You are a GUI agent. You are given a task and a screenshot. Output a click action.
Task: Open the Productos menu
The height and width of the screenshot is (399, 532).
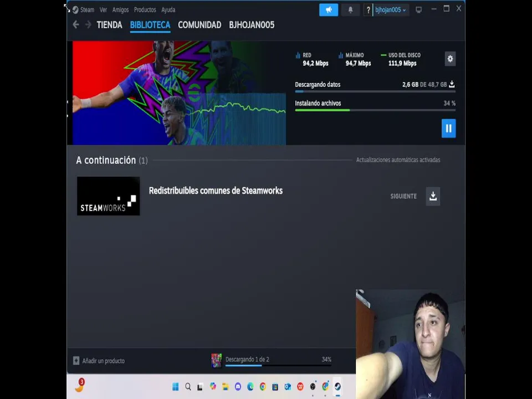(145, 10)
